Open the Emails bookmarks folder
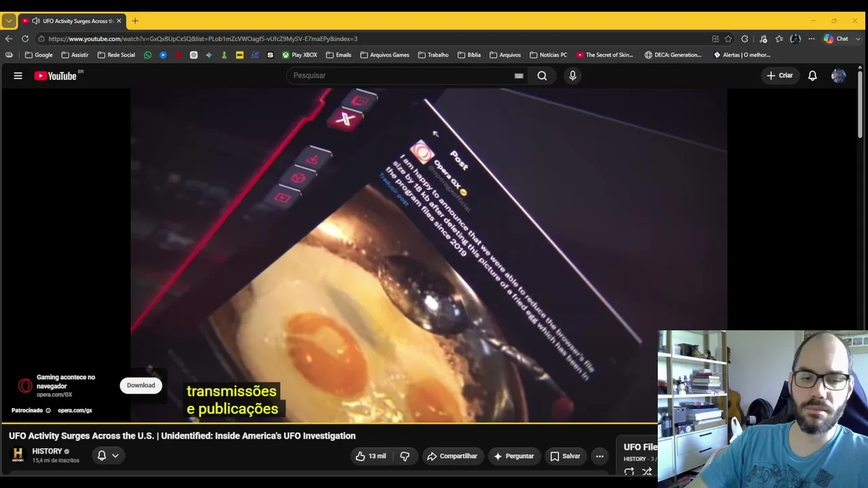Image resolution: width=868 pixels, height=488 pixels. point(338,55)
